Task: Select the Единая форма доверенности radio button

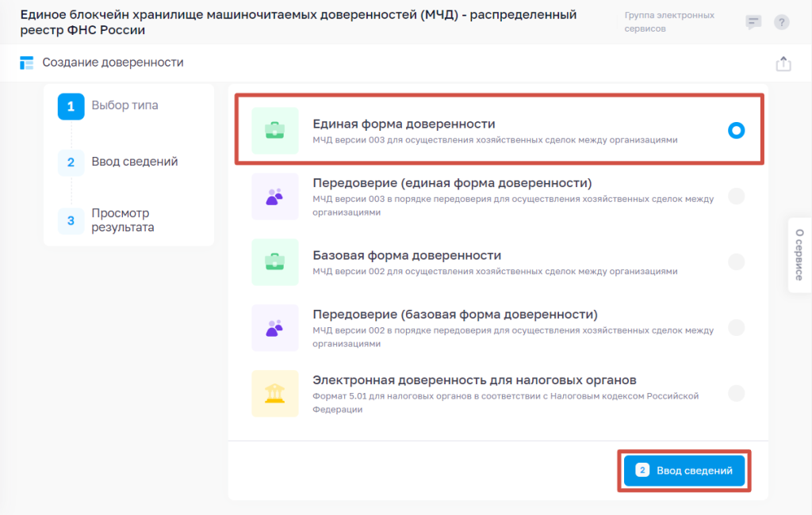Action: pos(736,131)
